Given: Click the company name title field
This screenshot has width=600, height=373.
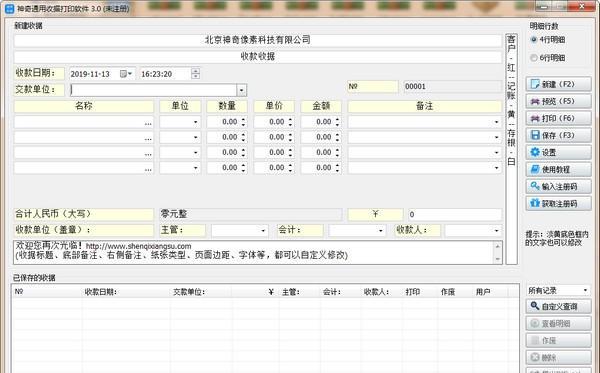Looking at the screenshot, I should (x=258, y=40).
